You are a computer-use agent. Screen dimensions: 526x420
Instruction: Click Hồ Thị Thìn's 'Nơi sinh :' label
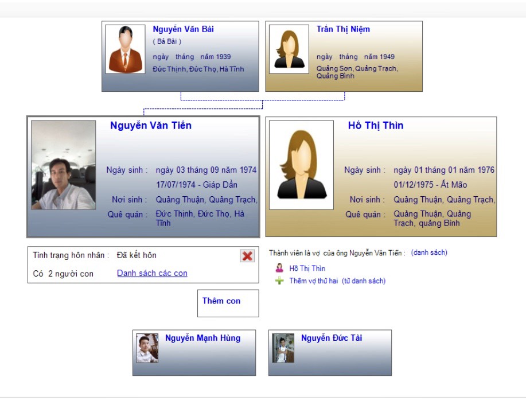coord(367,200)
